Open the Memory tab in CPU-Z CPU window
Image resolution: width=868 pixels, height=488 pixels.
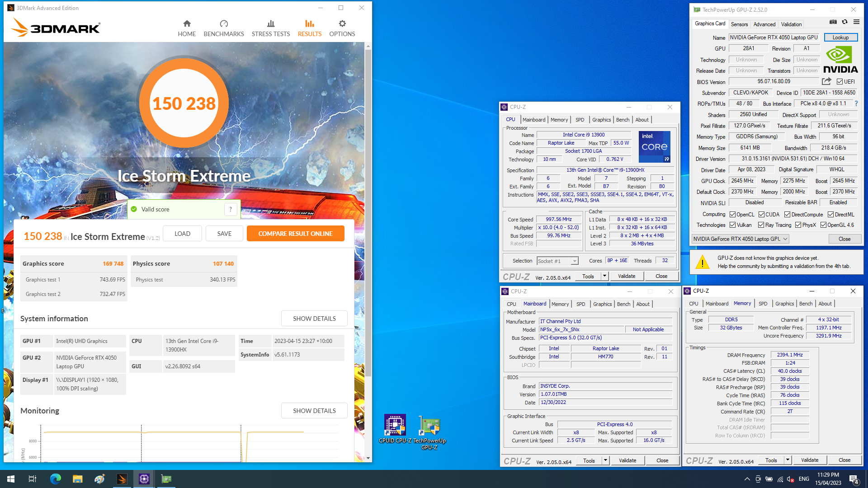tap(559, 120)
